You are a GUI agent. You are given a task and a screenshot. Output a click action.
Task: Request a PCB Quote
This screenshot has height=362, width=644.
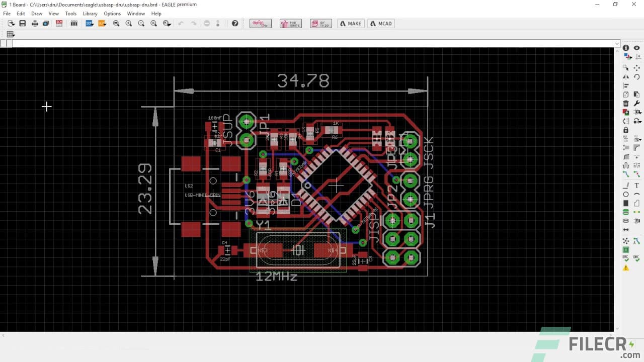[291, 23]
